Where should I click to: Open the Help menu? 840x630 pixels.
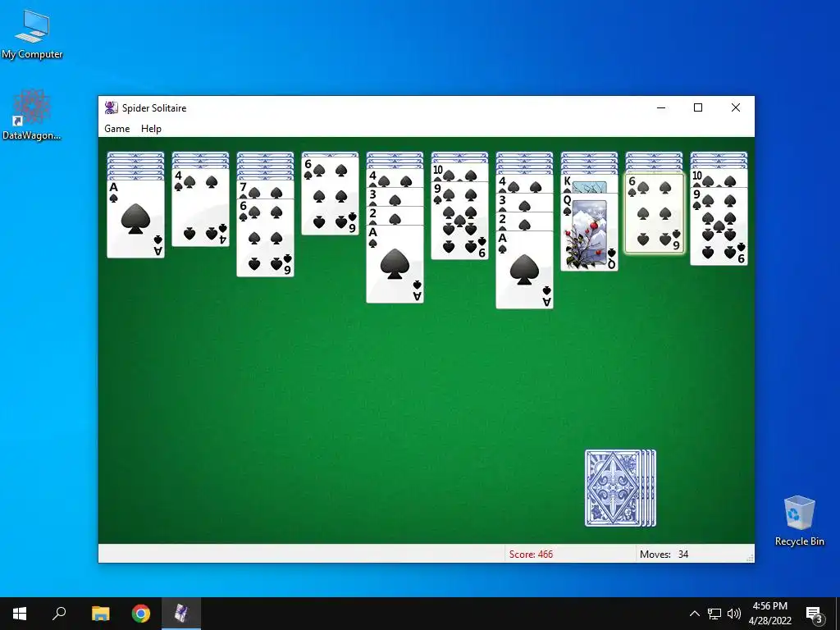151,129
